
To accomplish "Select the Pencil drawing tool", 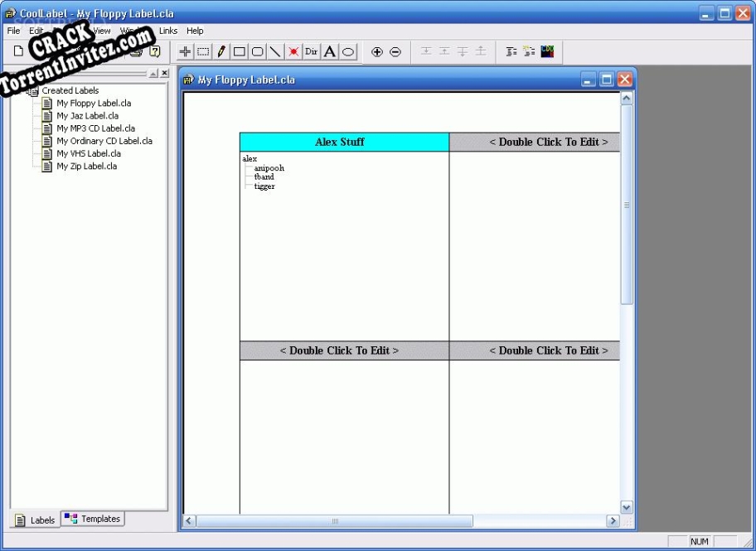I will 220,51.
